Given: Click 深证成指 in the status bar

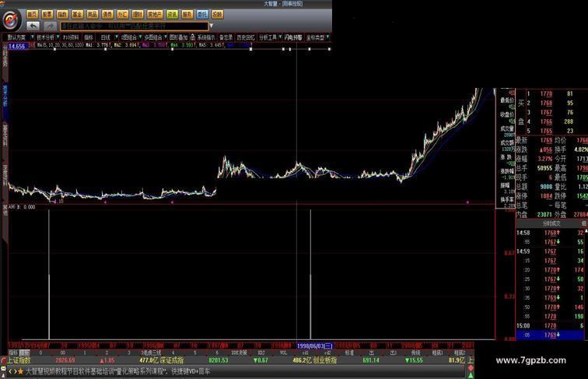Looking at the screenshot, I should 172,360.
